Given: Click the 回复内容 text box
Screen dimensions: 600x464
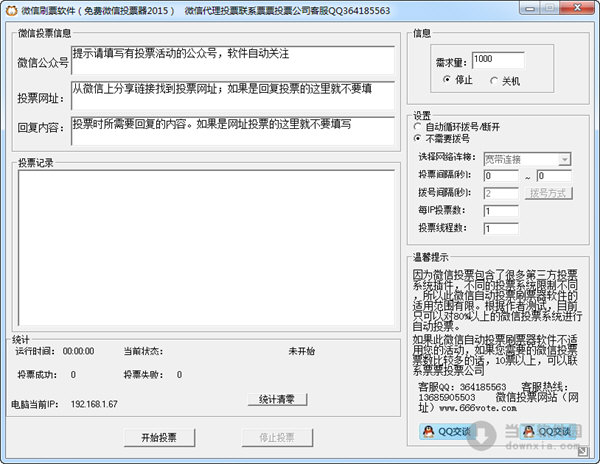Looking at the screenshot, I should pos(233,130).
